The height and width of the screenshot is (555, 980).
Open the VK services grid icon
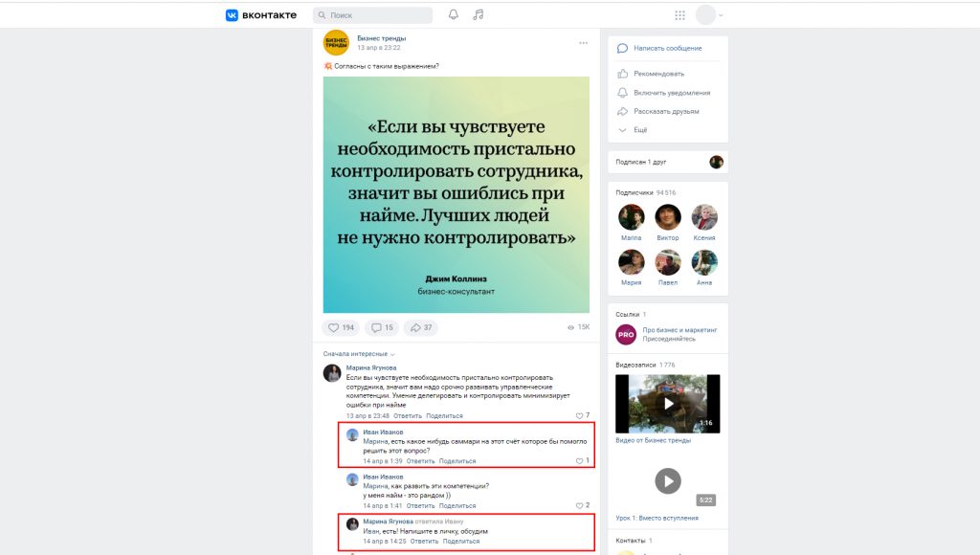(679, 14)
